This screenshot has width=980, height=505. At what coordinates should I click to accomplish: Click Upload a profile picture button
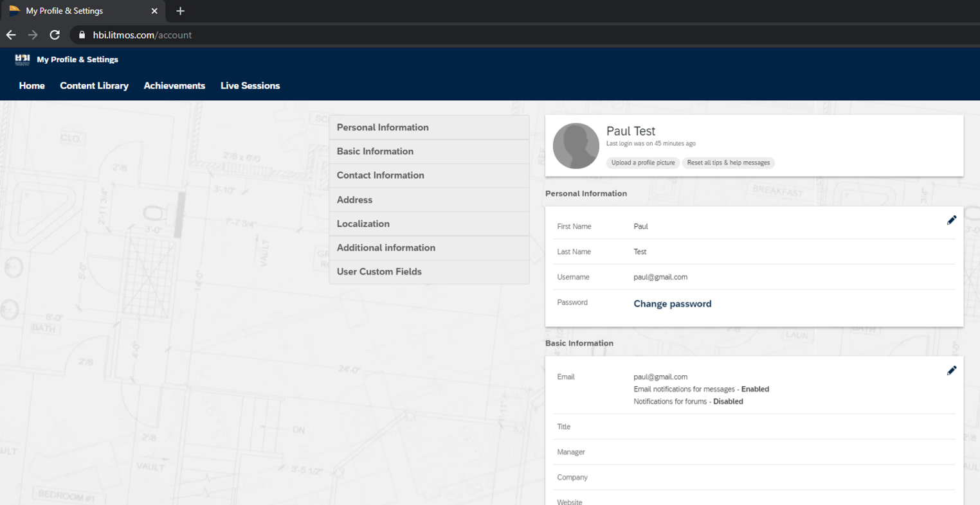(x=642, y=163)
